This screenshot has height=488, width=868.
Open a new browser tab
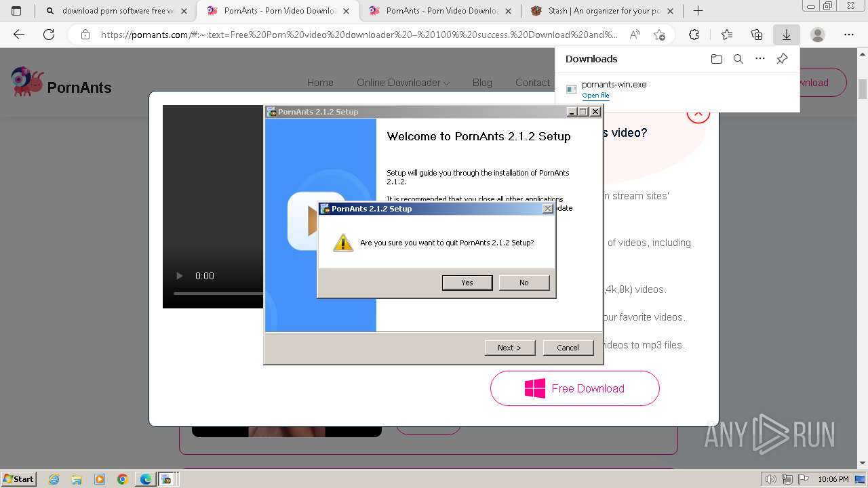(x=698, y=11)
